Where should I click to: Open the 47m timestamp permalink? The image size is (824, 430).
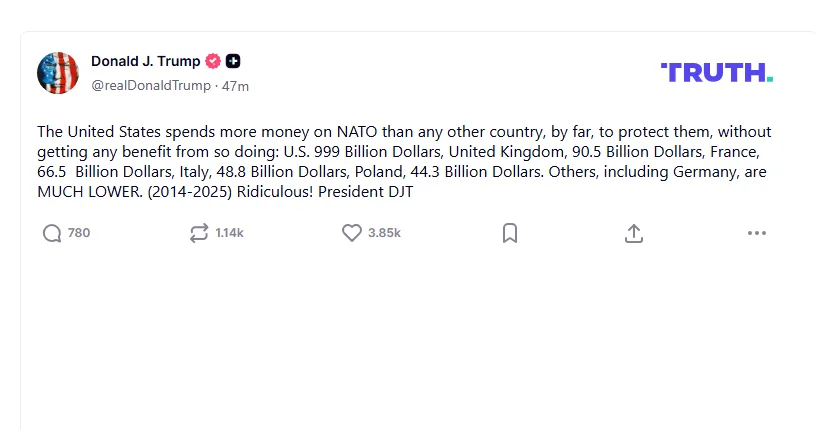235,86
